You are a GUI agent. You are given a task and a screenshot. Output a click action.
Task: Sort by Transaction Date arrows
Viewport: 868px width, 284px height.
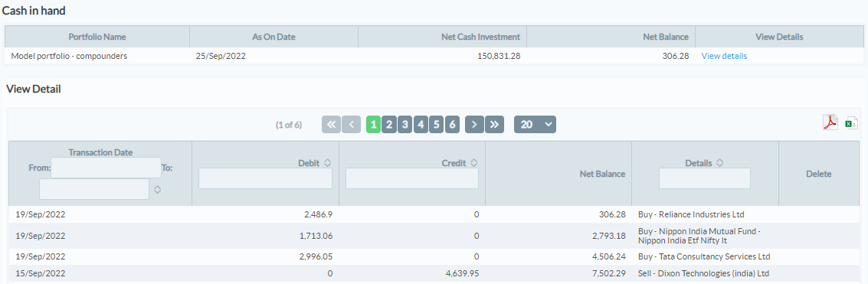[157, 189]
